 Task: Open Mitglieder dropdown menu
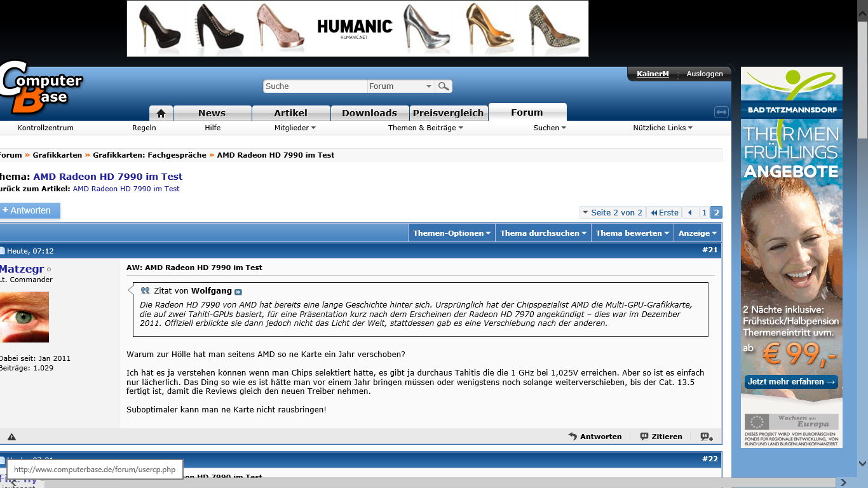pos(295,128)
